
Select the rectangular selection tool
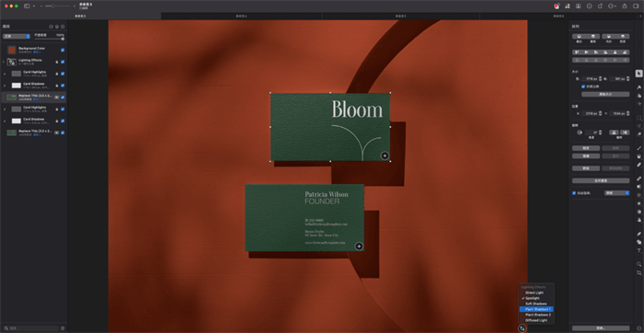click(x=639, y=118)
